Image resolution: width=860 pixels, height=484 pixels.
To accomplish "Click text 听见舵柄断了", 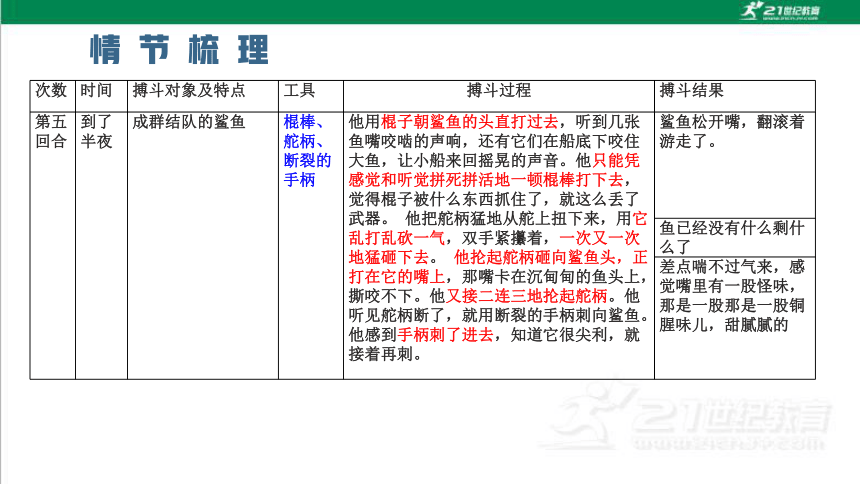I will tap(397, 315).
